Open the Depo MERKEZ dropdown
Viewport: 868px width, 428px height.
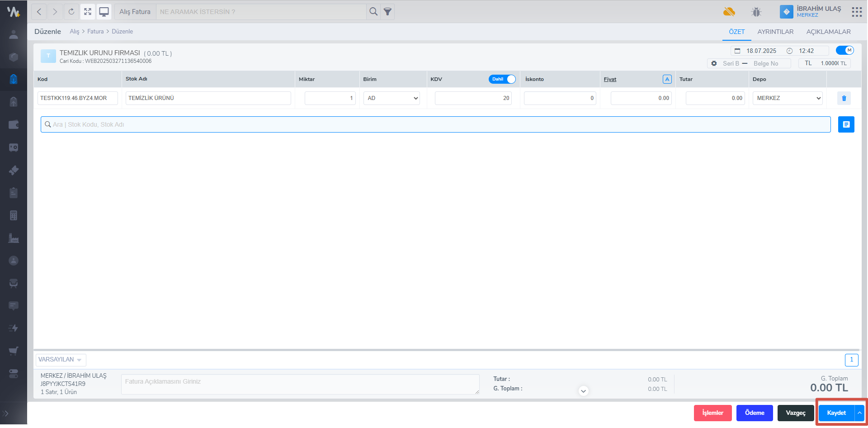(787, 98)
